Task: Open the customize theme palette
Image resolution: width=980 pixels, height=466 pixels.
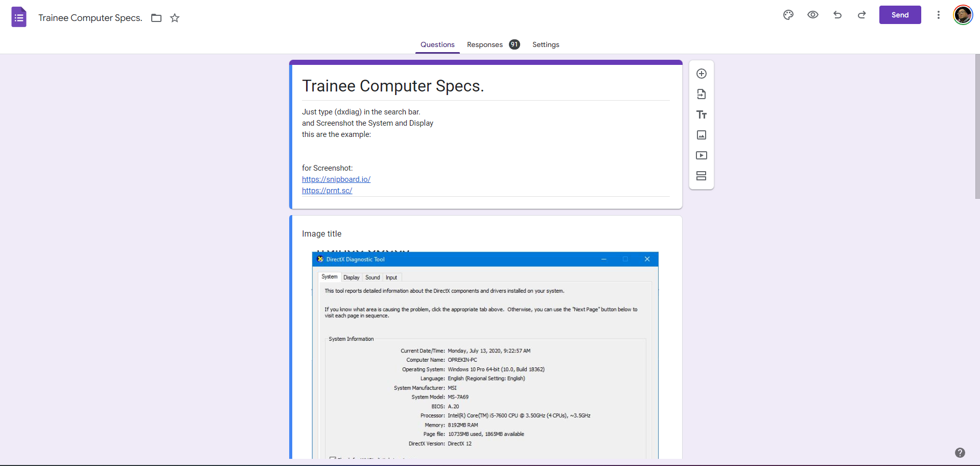Action: pyautogui.click(x=788, y=15)
